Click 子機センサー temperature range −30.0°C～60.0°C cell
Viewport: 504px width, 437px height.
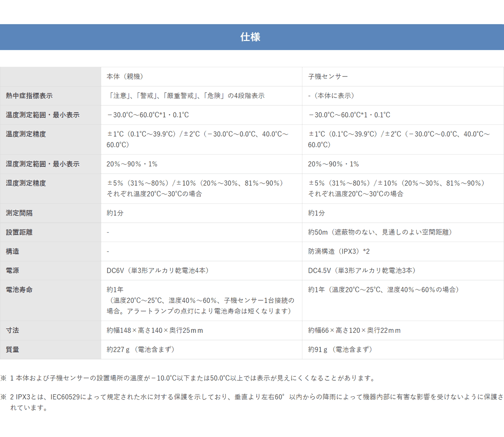tap(403, 115)
